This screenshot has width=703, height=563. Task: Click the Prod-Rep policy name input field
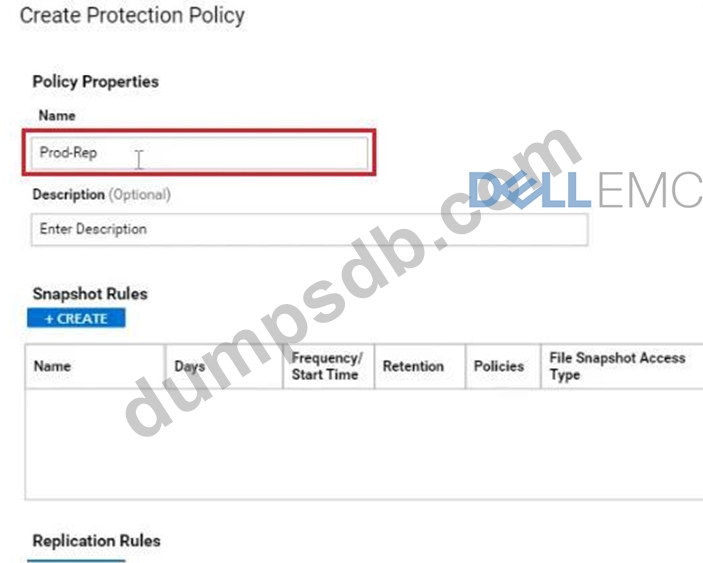[x=198, y=154]
